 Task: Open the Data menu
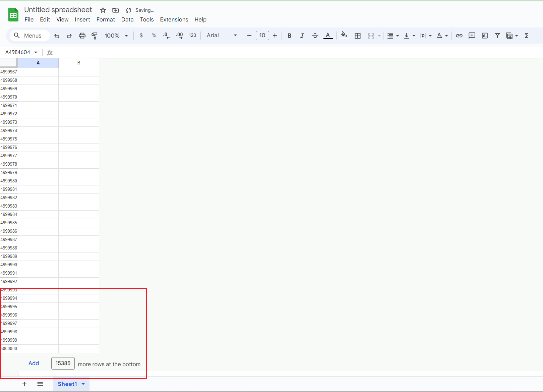(x=127, y=19)
